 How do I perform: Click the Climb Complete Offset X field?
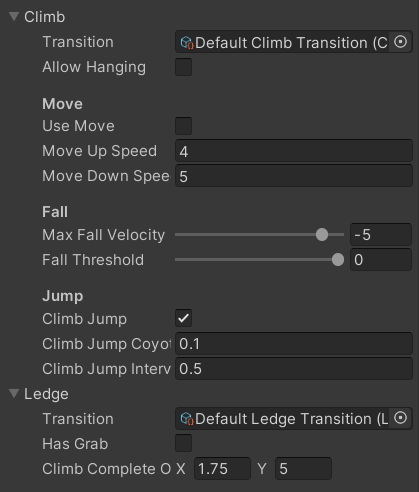222,469
